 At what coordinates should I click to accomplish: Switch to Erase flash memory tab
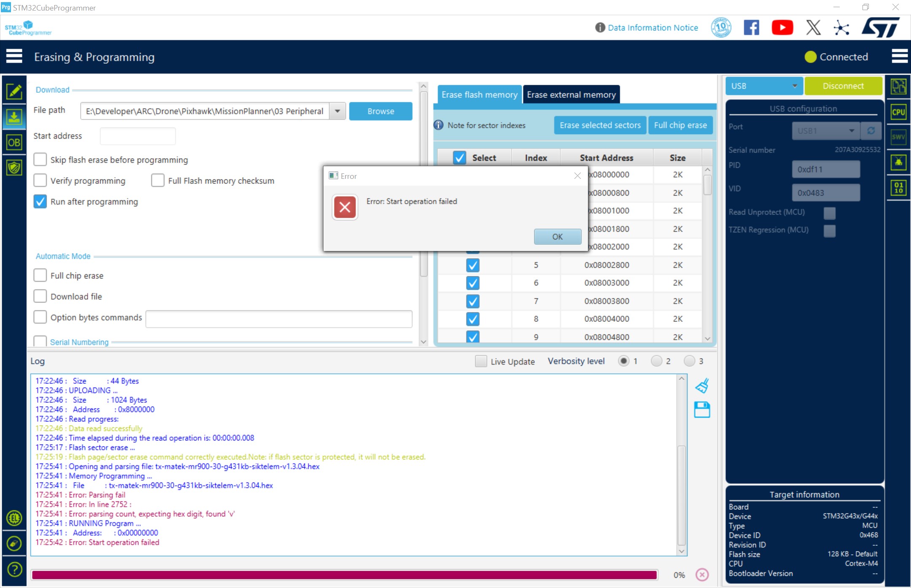pyautogui.click(x=480, y=94)
